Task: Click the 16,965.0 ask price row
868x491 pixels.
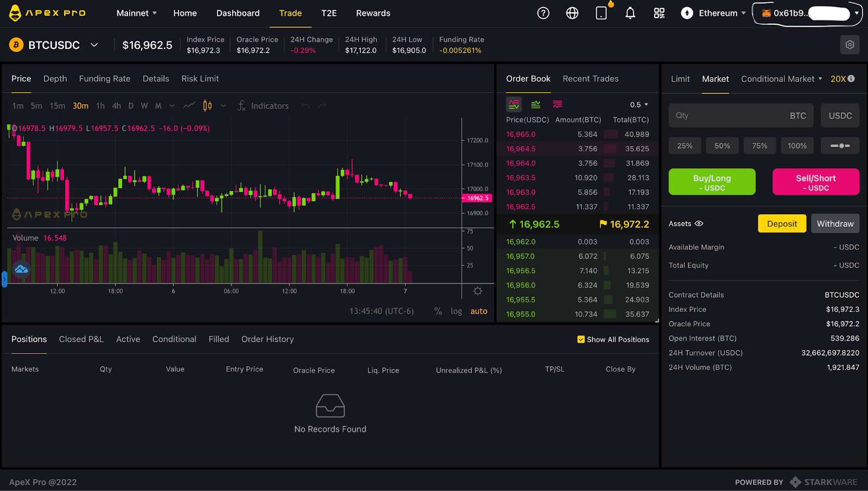Action: (x=577, y=135)
